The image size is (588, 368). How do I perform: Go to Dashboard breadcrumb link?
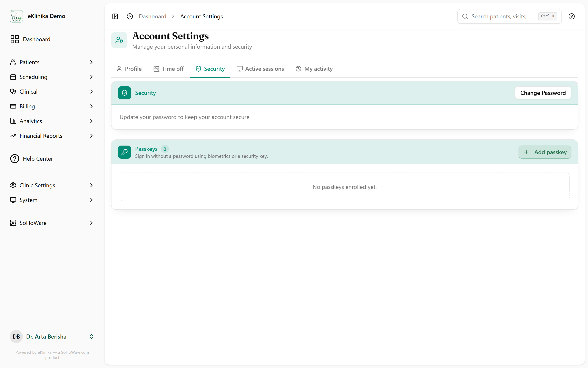[x=153, y=16]
